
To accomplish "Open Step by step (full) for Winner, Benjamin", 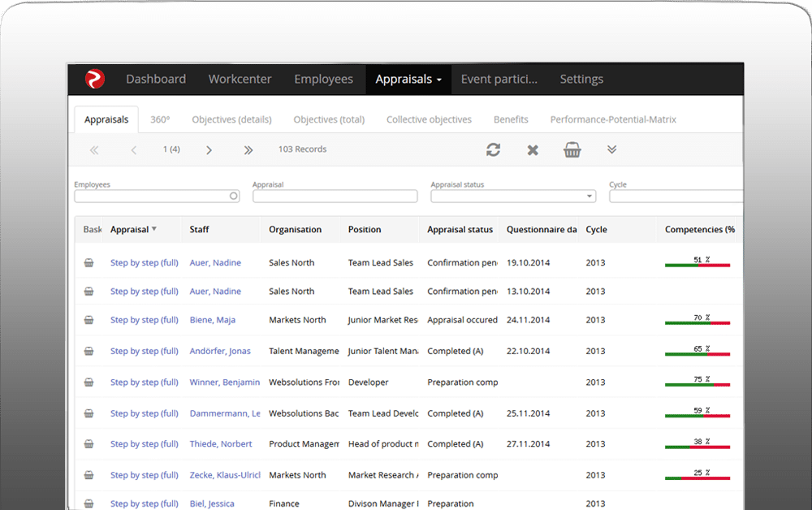I will 144,382.
